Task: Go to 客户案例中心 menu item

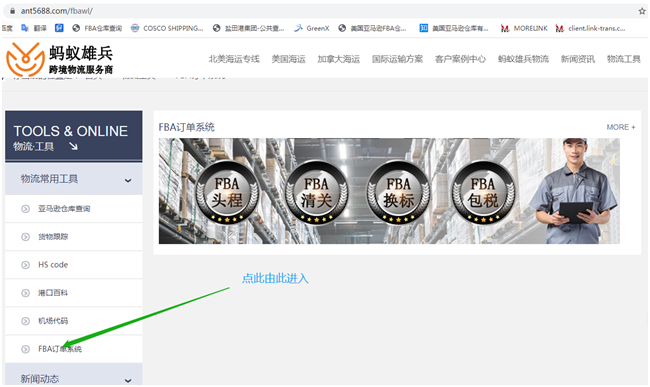Action: click(x=460, y=59)
